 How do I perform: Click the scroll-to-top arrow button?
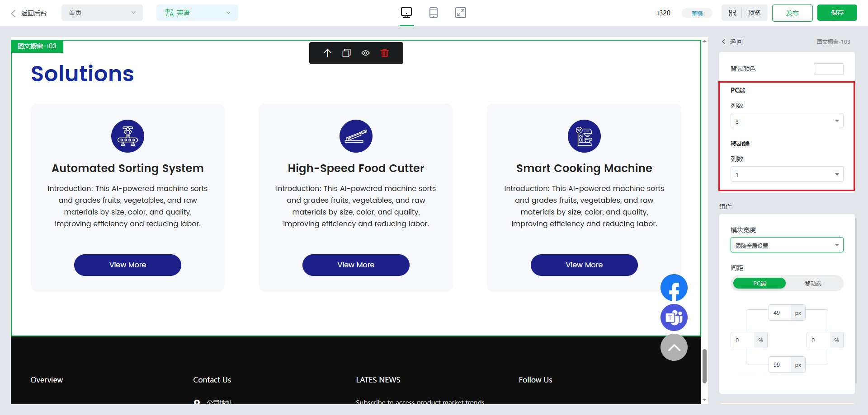pyautogui.click(x=674, y=347)
